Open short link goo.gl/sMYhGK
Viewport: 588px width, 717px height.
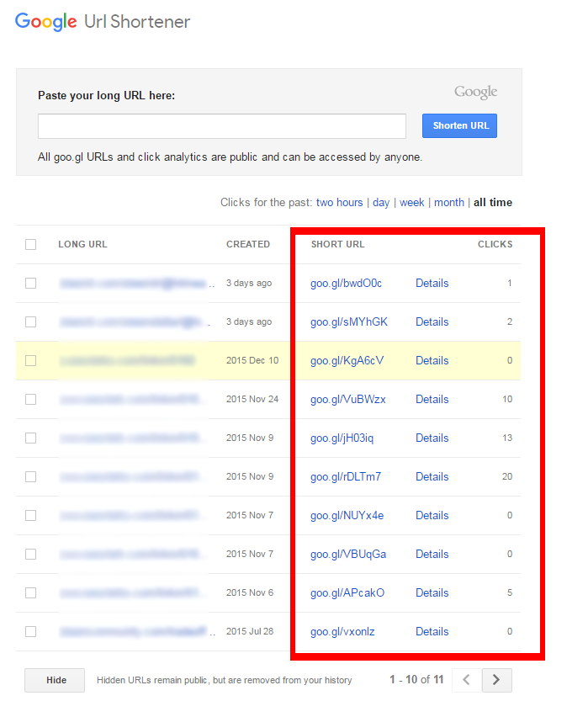[x=349, y=322]
